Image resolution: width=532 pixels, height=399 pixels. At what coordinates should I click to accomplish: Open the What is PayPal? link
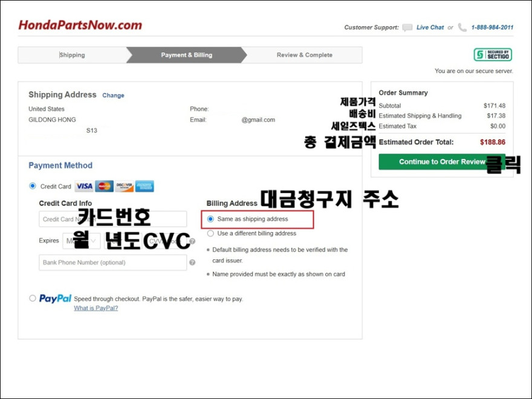pos(96,308)
